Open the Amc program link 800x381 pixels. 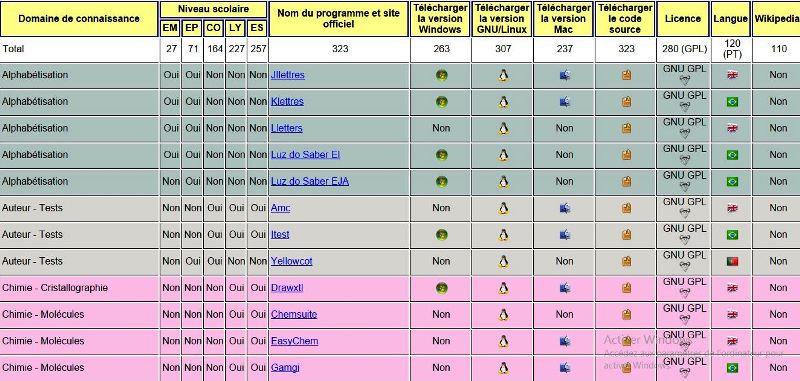click(x=281, y=208)
